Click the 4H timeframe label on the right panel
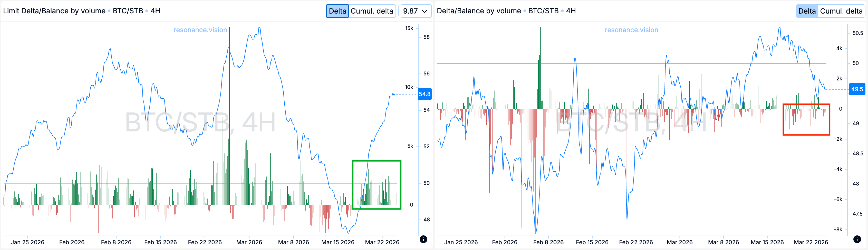 point(571,11)
